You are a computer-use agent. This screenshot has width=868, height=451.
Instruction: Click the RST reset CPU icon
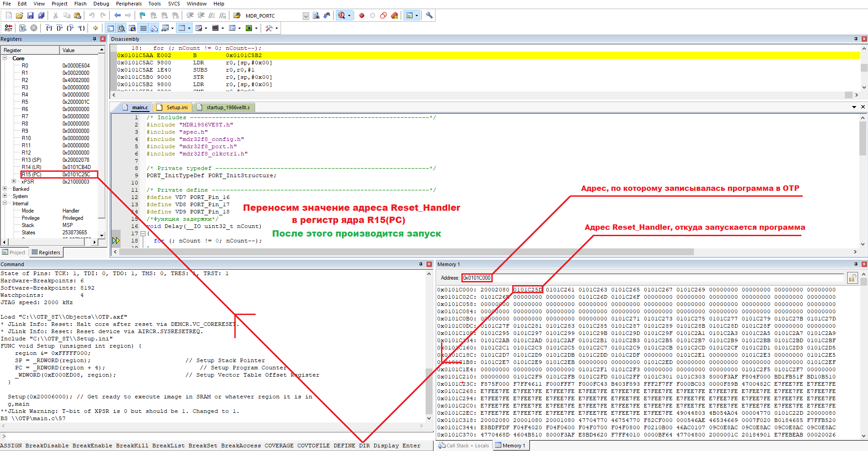(8, 28)
